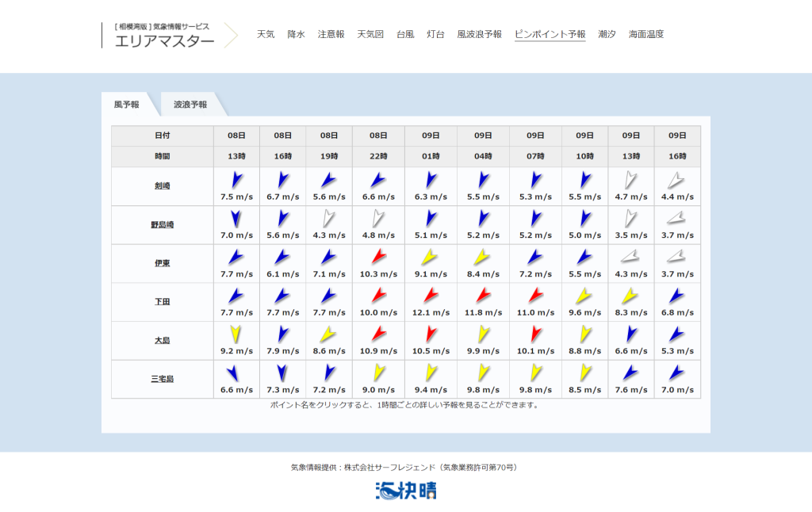Click the 海快晴 logo in the footer
812x512 pixels.
[x=406, y=491]
